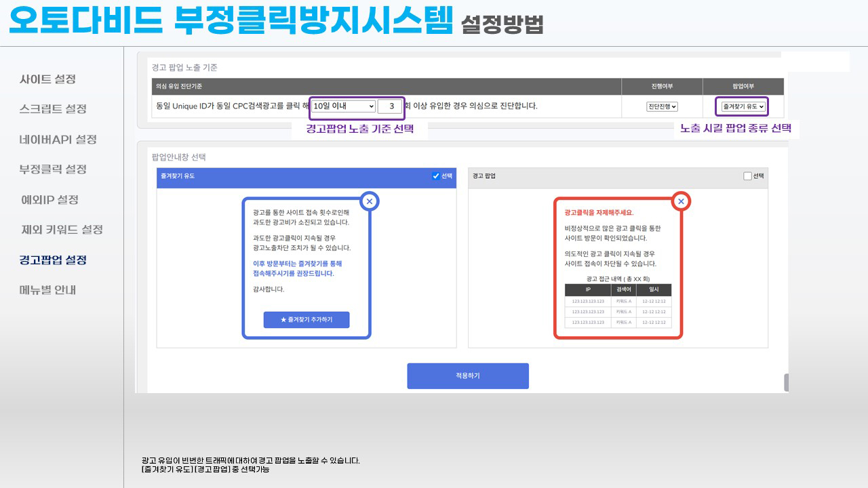This screenshot has width=868, height=488.
Task: Check the 경고 팝업 선택 checkbox
Action: (748, 176)
